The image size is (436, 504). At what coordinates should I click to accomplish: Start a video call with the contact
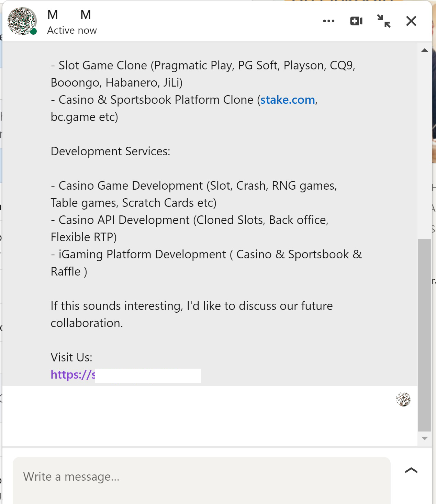point(356,21)
